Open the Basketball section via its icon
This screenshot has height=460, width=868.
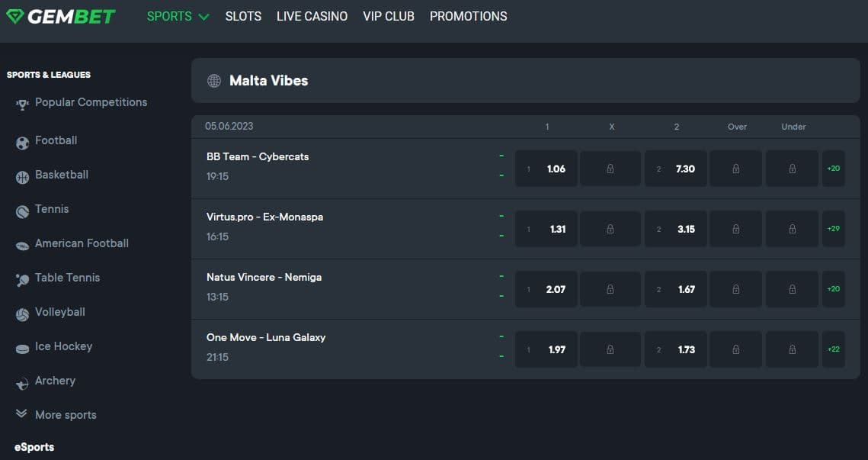[x=22, y=175]
